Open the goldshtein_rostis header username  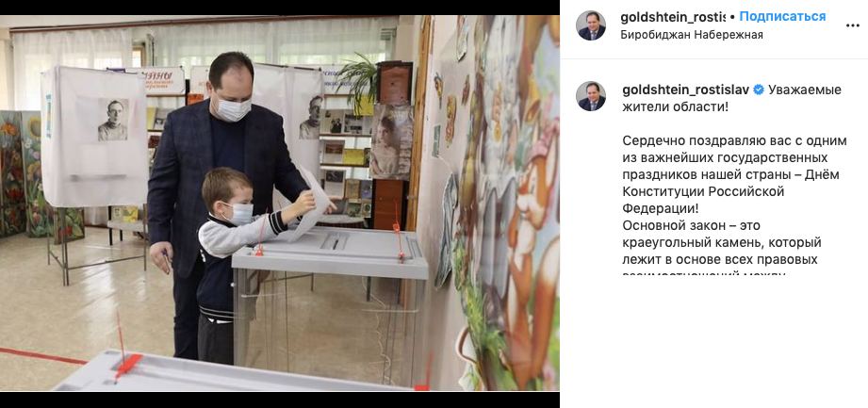(x=672, y=17)
